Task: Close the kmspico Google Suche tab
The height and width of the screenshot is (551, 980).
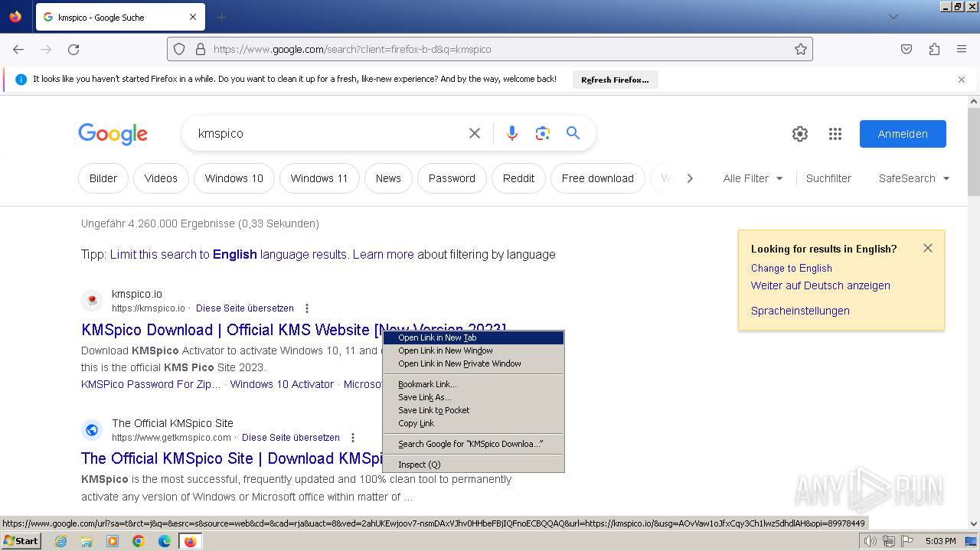Action: 193,17
